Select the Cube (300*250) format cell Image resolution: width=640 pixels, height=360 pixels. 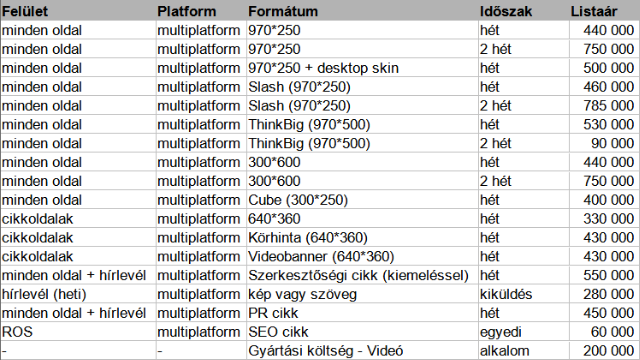click(362, 200)
